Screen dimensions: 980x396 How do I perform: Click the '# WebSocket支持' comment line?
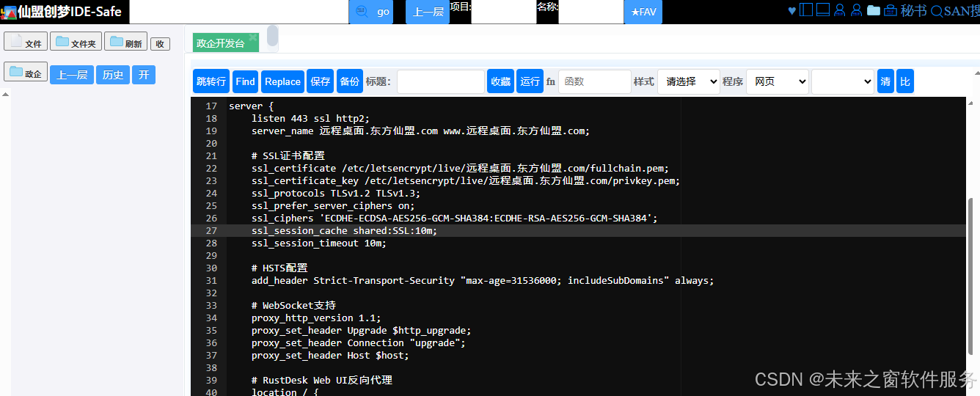pos(293,305)
